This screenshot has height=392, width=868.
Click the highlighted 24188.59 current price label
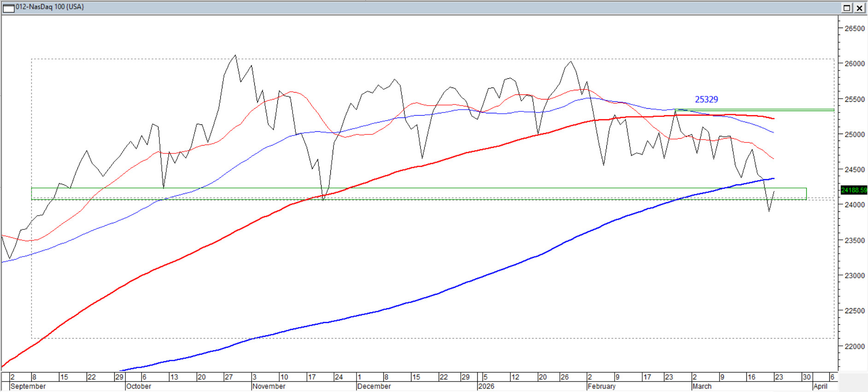[x=854, y=190]
